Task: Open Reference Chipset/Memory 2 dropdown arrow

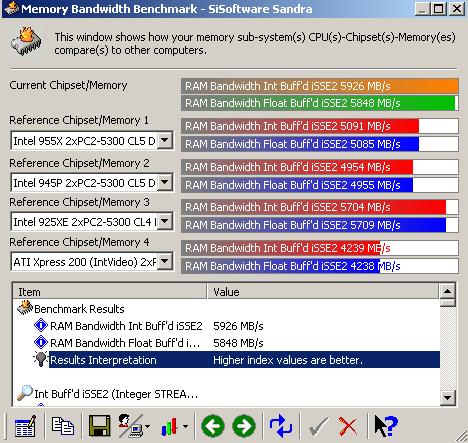Action: [x=165, y=182]
